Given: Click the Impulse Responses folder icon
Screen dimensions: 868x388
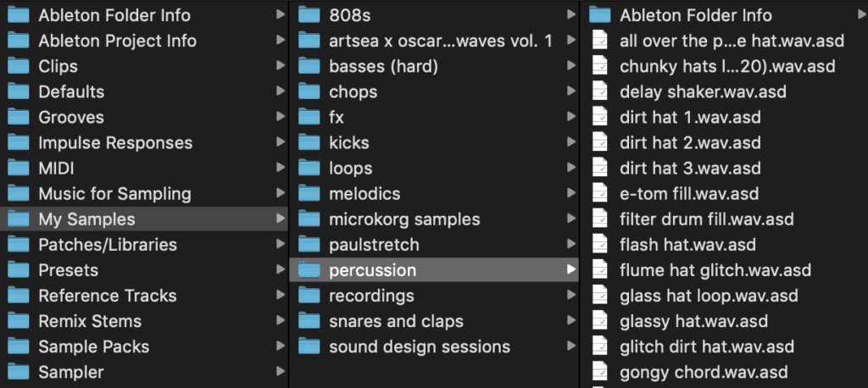Looking at the screenshot, I should 18,143.
